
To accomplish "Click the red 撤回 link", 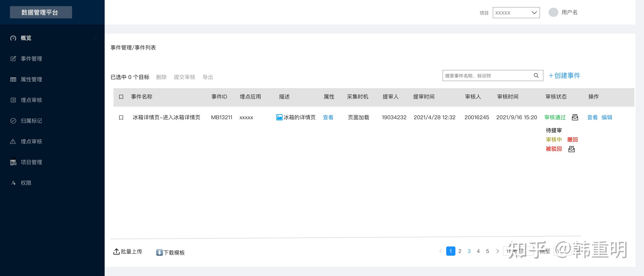I will 572,140.
